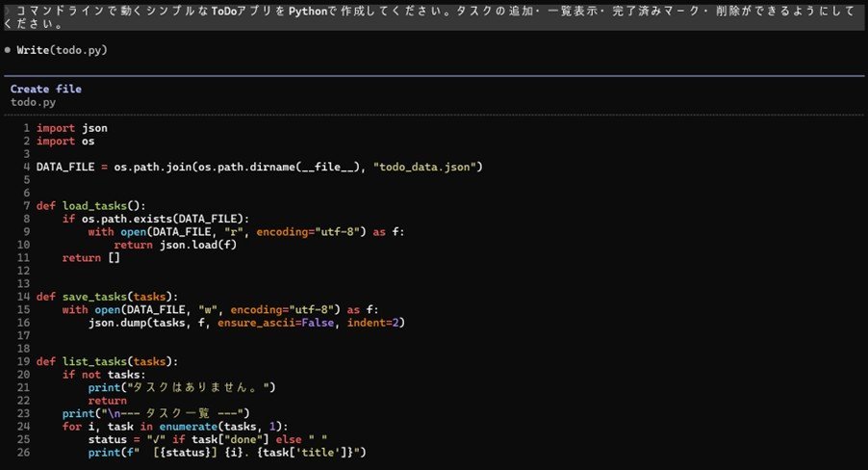Click the 'return json.load(f)' line
Viewport: 868px width, 470px height.
point(175,245)
